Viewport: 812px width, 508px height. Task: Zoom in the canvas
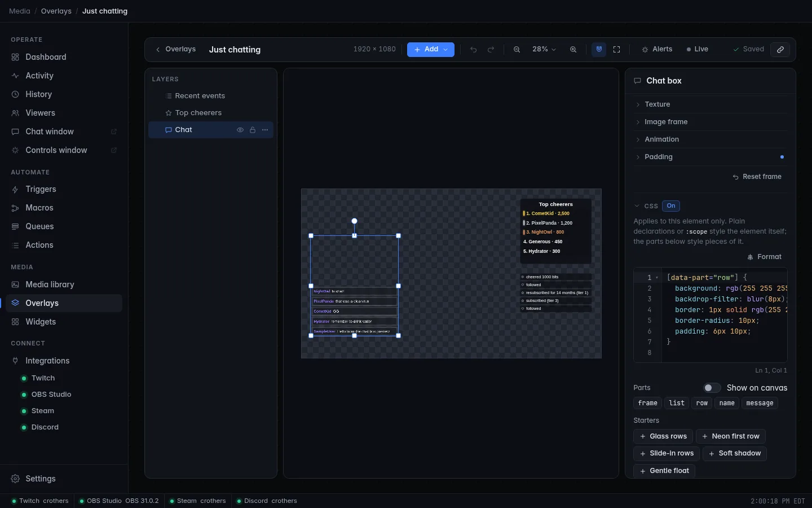pyautogui.click(x=573, y=50)
